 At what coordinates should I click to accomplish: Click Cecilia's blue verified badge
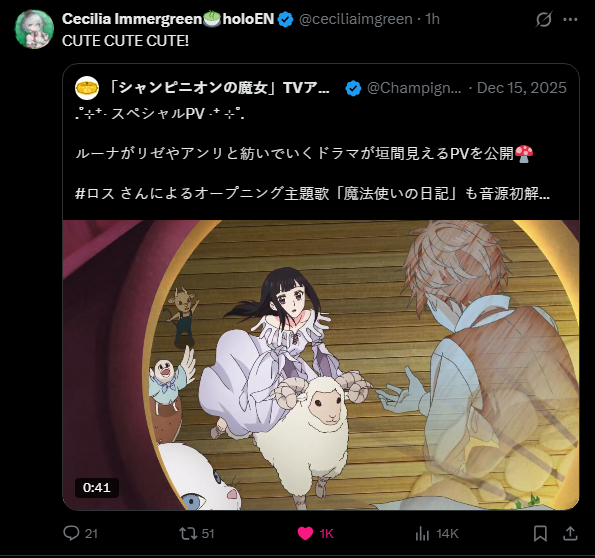285,19
